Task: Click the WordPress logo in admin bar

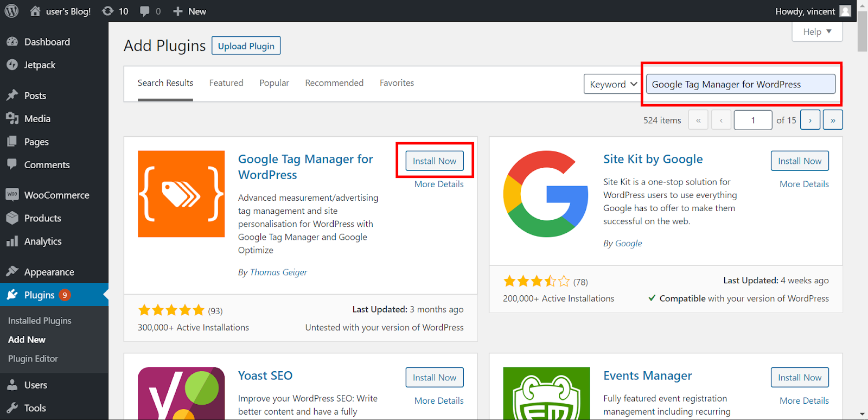Action: [x=11, y=11]
